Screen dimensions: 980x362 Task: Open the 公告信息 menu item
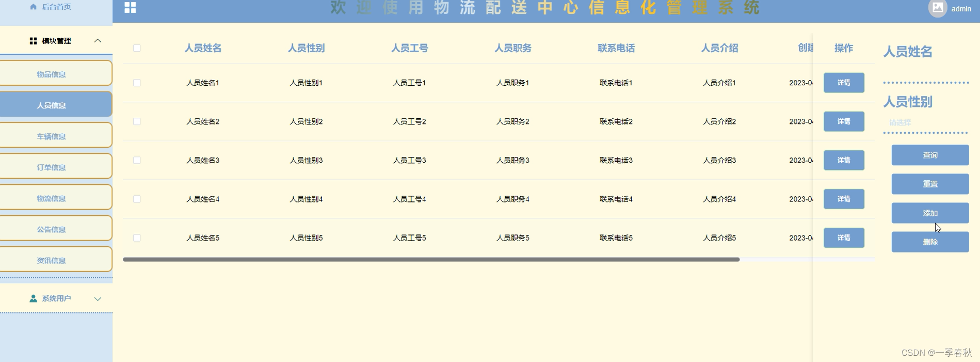(56, 229)
